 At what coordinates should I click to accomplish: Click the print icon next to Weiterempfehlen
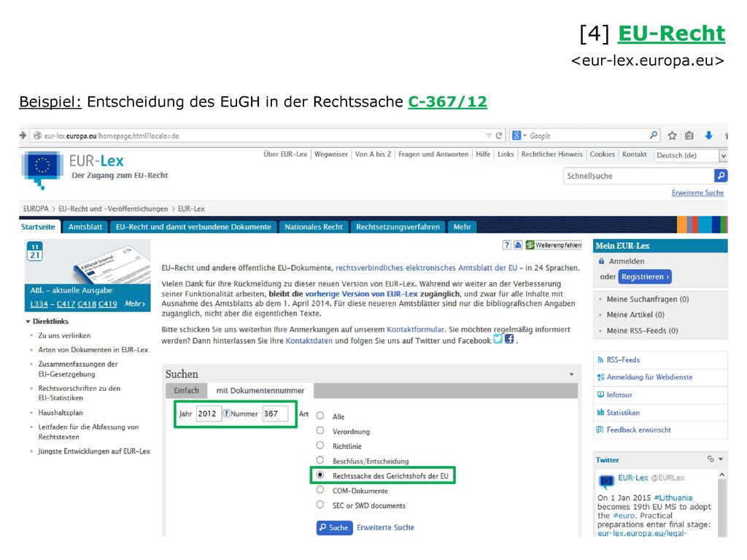[518, 245]
